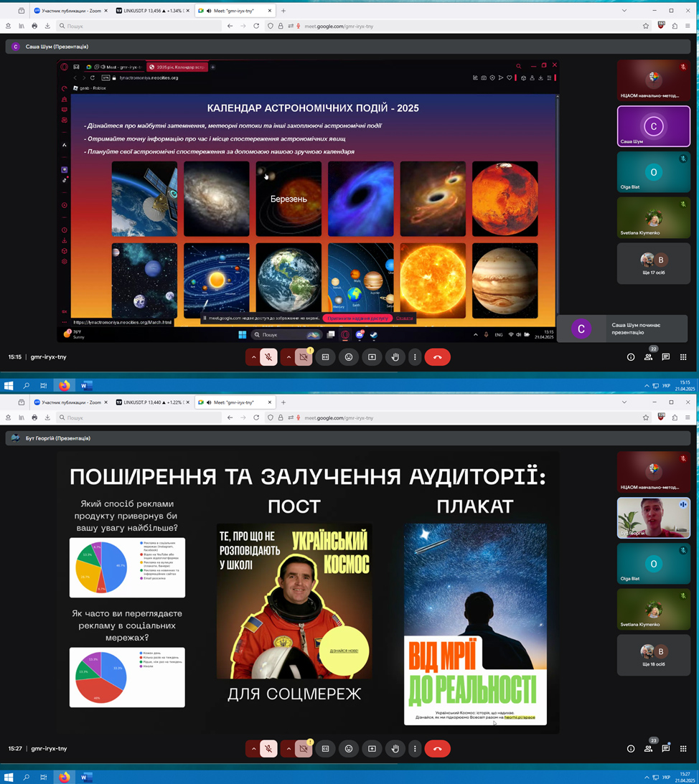Open more options menu in the 15:15 Meet window
699x784 pixels.
tap(415, 357)
